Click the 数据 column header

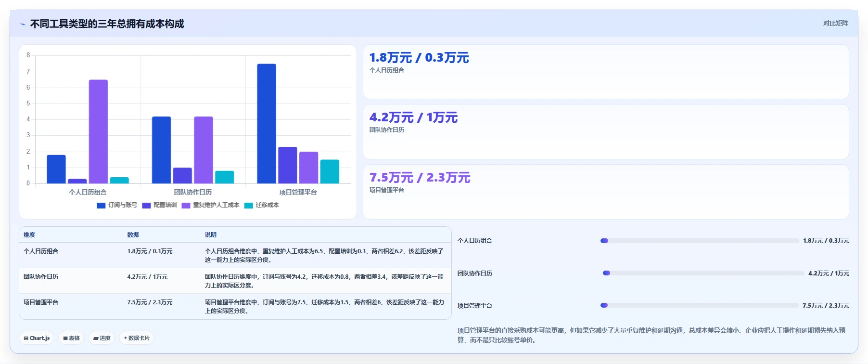[133, 235]
